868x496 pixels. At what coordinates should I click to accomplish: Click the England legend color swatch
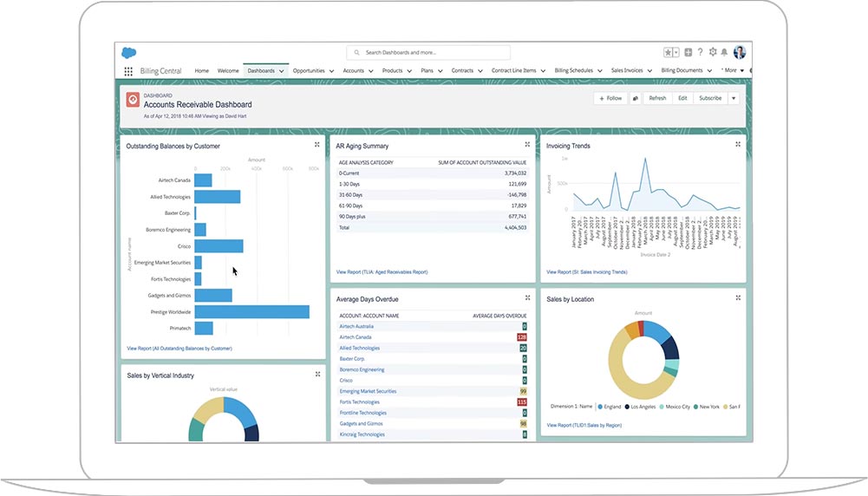pos(600,407)
